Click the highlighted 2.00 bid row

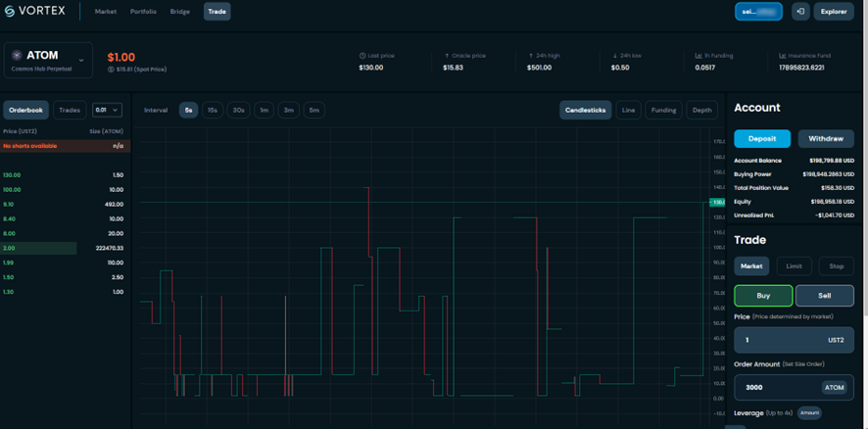[x=66, y=248]
